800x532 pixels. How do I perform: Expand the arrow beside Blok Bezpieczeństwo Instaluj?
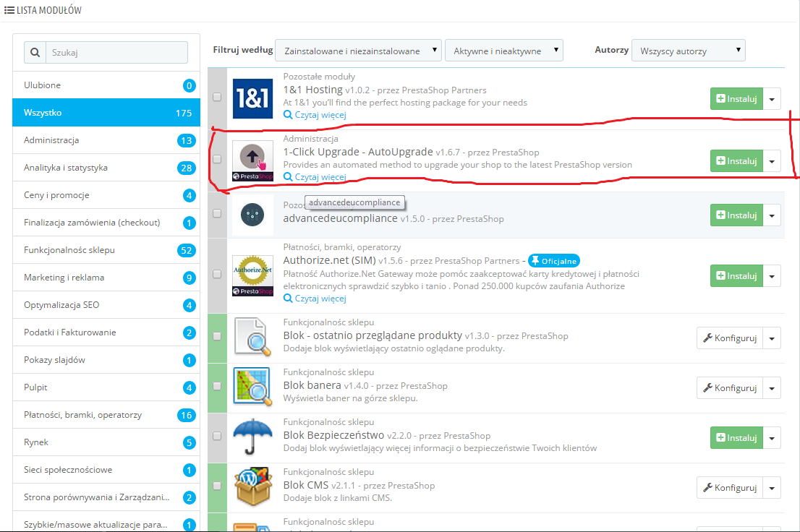point(772,438)
